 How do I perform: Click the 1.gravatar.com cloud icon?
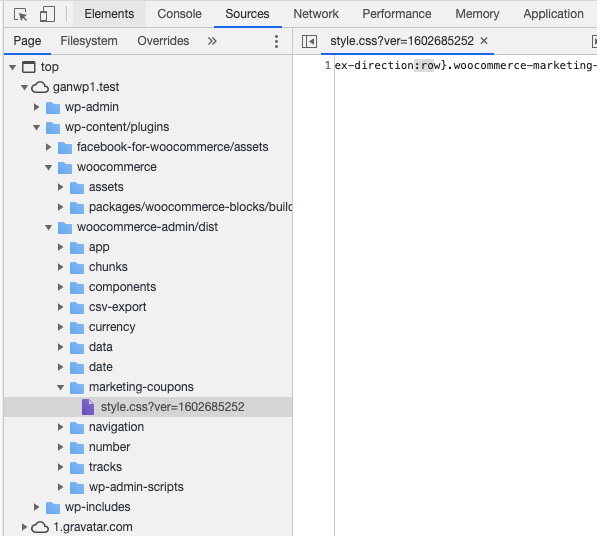40,527
